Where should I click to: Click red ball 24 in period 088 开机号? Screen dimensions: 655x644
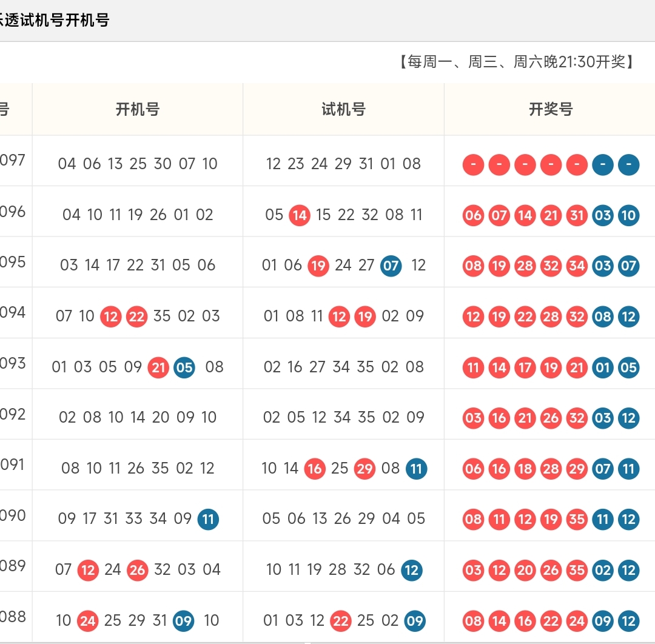point(88,621)
